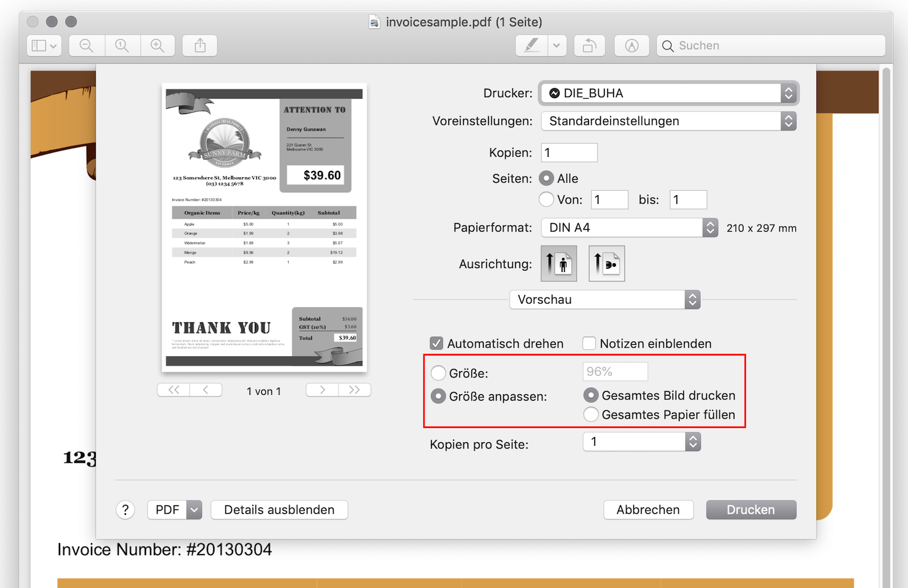The image size is (908, 588).
Task: Open the Vorschau section dropdown
Action: [x=604, y=299]
